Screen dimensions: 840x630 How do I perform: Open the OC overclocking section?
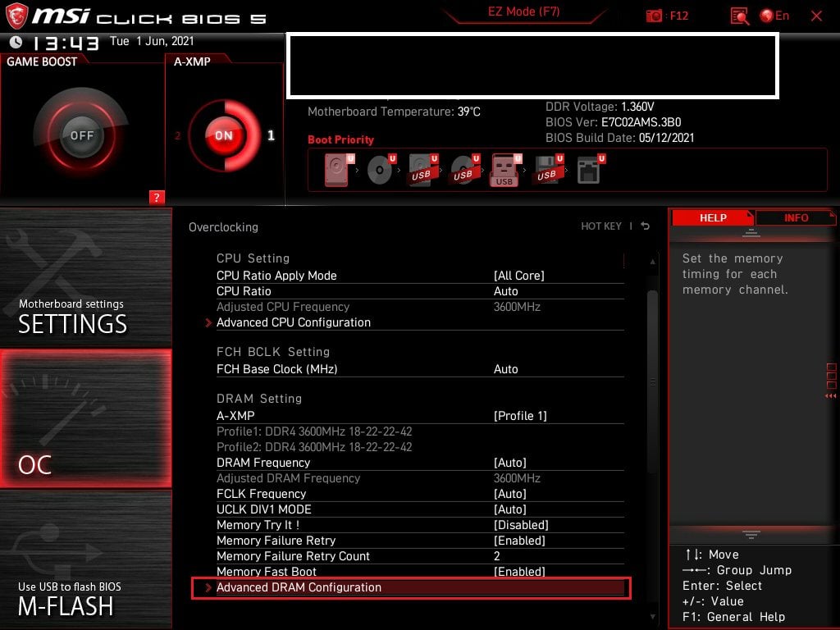pos(85,418)
